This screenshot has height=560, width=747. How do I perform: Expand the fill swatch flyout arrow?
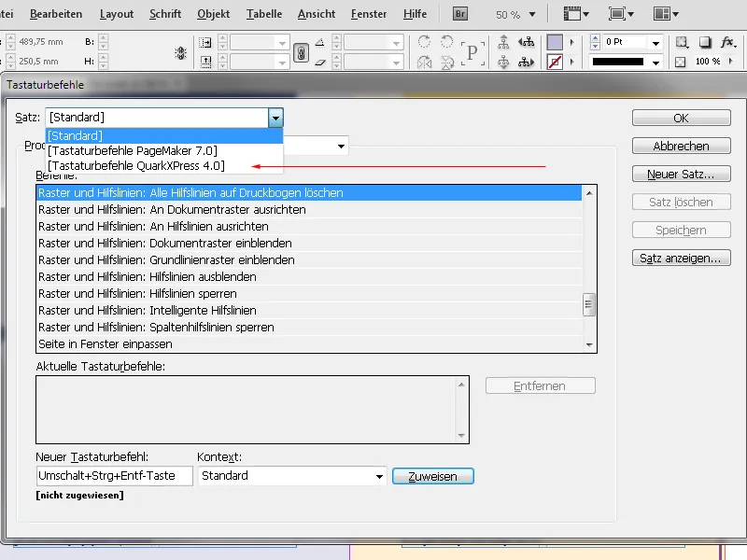572,42
